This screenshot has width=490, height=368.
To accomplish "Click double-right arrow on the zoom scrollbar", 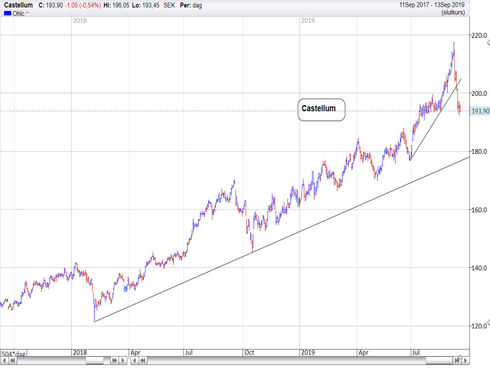I will [x=114, y=361].
